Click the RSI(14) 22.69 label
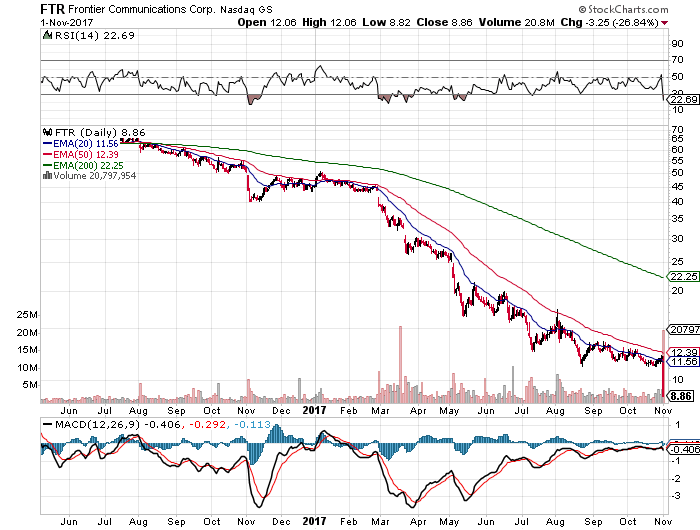700x530 pixels. (x=95, y=35)
